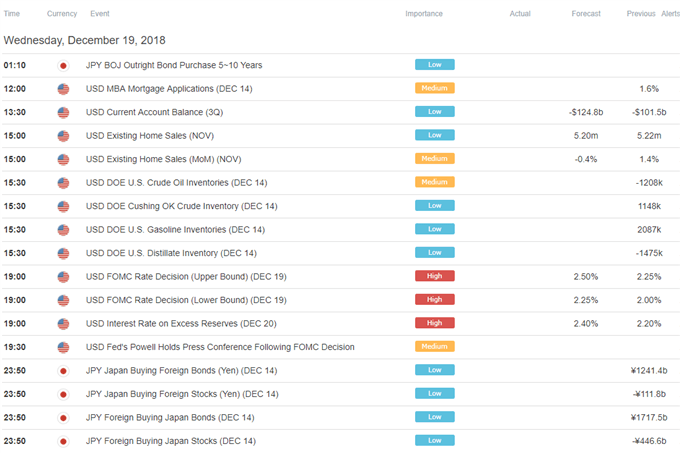680x453 pixels.
Task: Click US flag beside FOMC Upper Bound row
Action: pos(63,277)
